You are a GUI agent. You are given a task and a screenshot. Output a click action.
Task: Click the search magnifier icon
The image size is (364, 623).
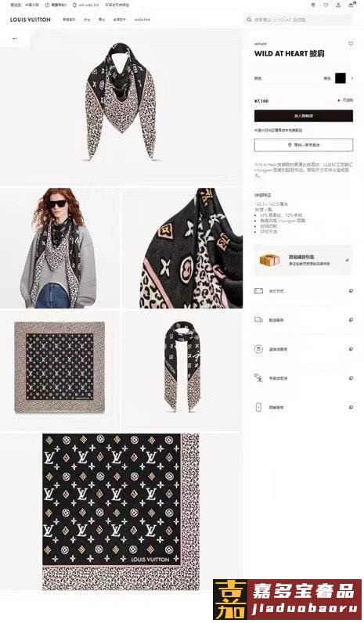pyautogui.click(x=249, y=20)
